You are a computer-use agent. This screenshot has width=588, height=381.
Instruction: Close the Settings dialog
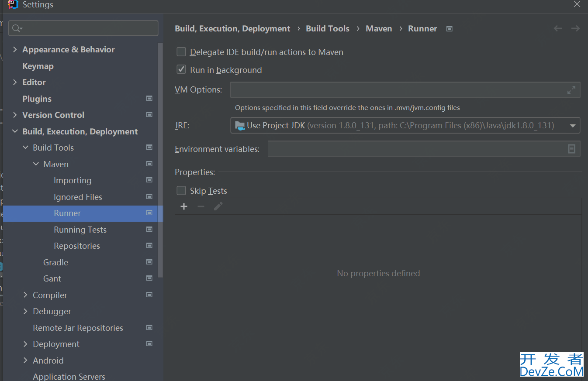(x=577, y=4)
